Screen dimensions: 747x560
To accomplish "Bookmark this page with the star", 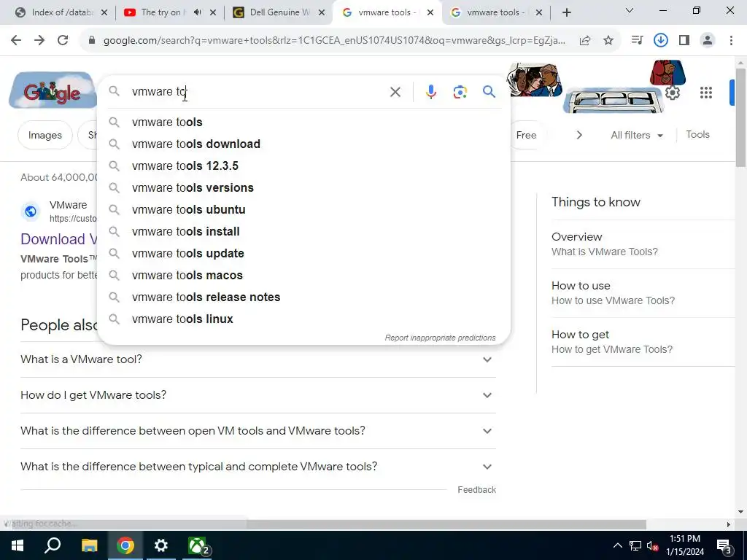I will [608, 41].
